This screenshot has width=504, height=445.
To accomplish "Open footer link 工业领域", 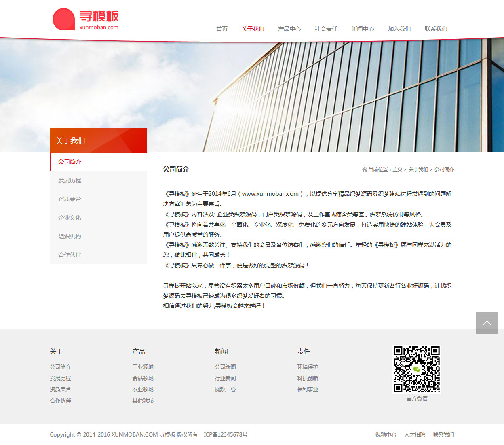I will 143,367.
